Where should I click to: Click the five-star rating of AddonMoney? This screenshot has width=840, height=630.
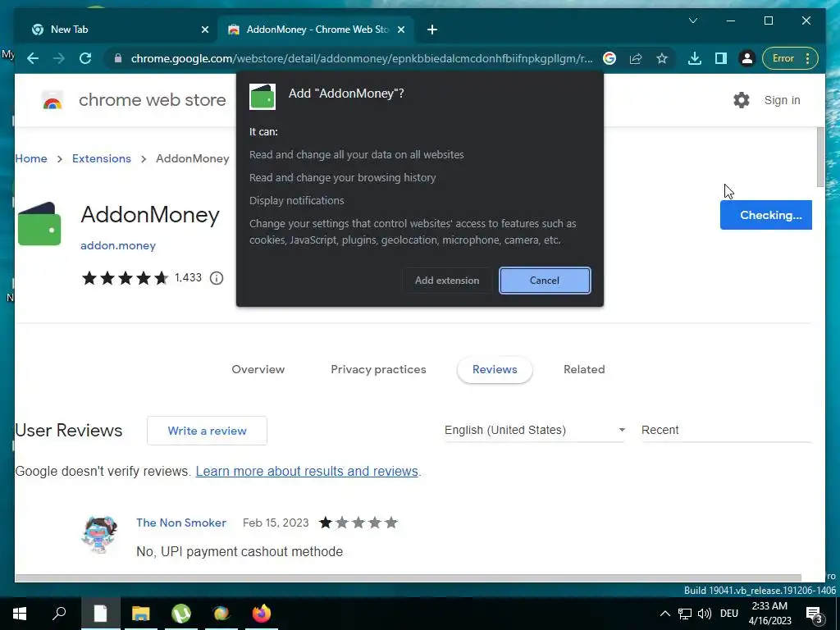[x=125, y=278]
